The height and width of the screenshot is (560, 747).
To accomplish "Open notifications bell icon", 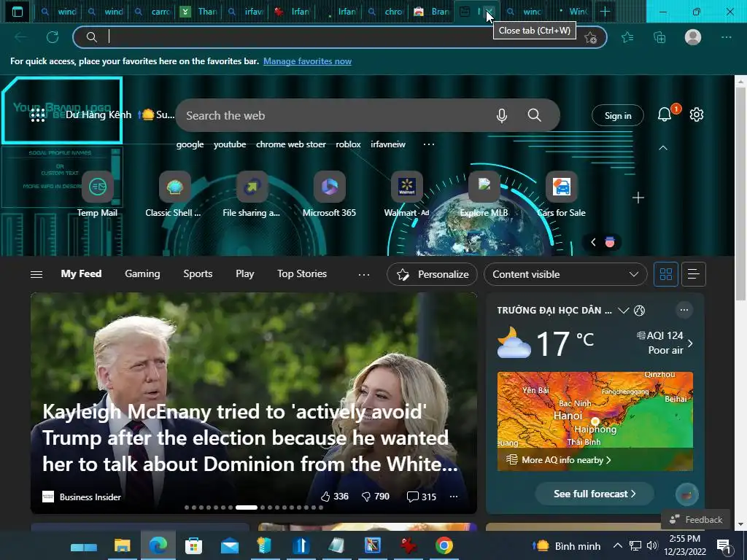I will tap(665, 114).
